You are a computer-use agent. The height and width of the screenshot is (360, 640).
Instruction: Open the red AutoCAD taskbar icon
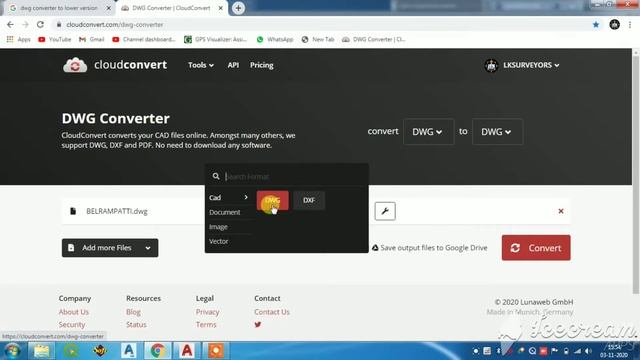coord(187,351)
